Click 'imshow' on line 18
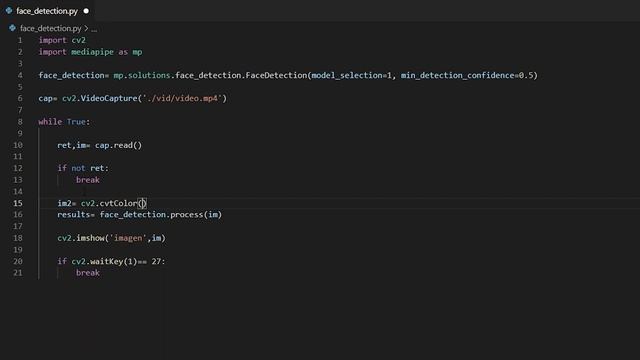This screenshot has width=640, height=360. (90, 238)
